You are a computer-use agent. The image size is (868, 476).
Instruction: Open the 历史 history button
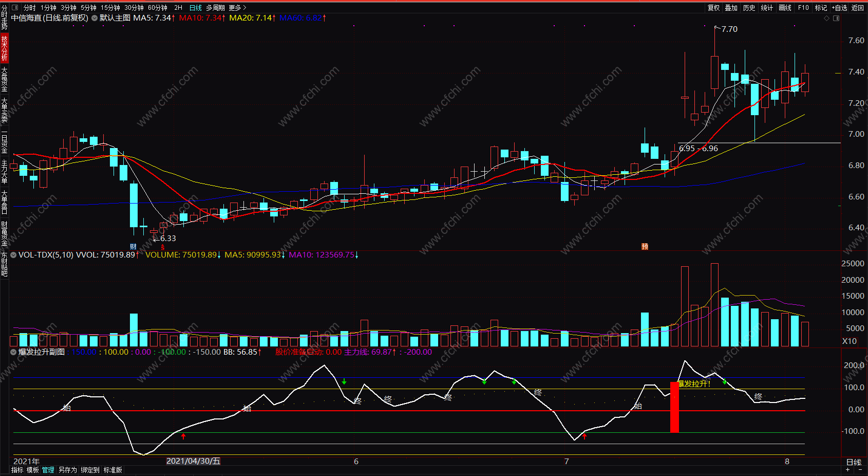pyautogui.click(x=749, y=8)
